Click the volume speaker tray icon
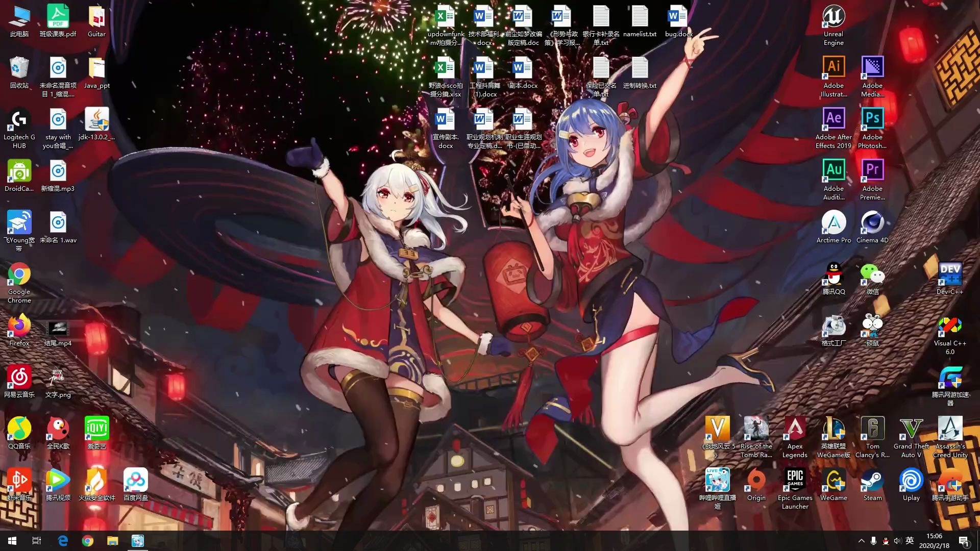Image resolution: width=980 pixels, height=551 pixels. [897, 541]
